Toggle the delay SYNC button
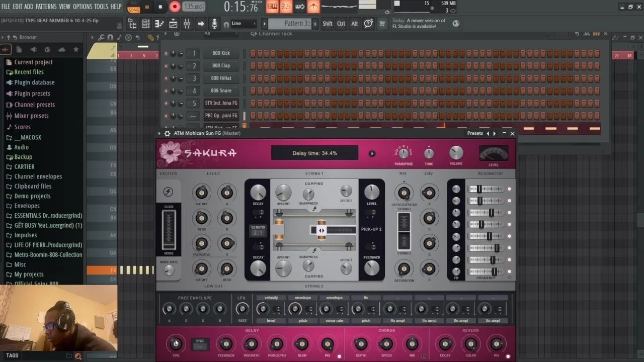Viewport: 644px width, 362px height. point(200,344)
